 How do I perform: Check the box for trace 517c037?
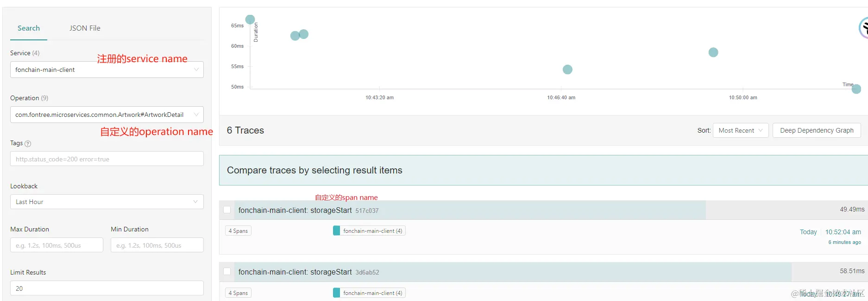[x=227, y=210]
